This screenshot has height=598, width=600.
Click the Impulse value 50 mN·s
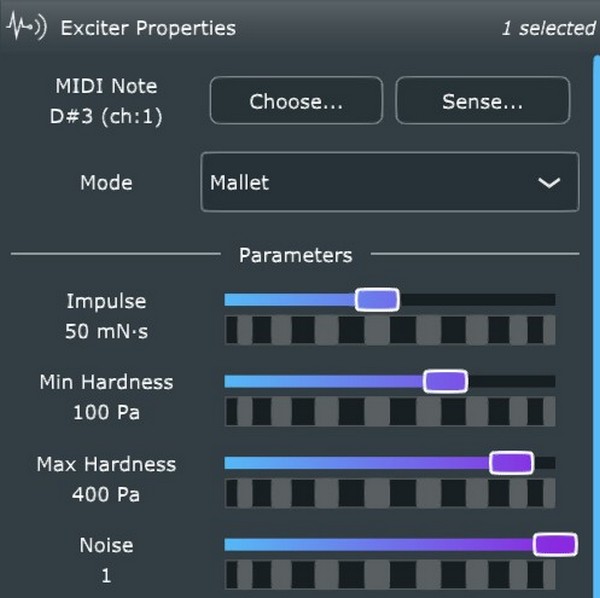pyautogui.click(x=106, y=331)
